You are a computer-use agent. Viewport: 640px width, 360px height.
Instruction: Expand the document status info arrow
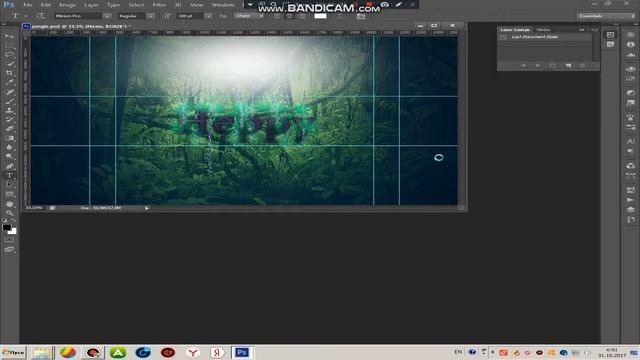(x=147, y=208)
